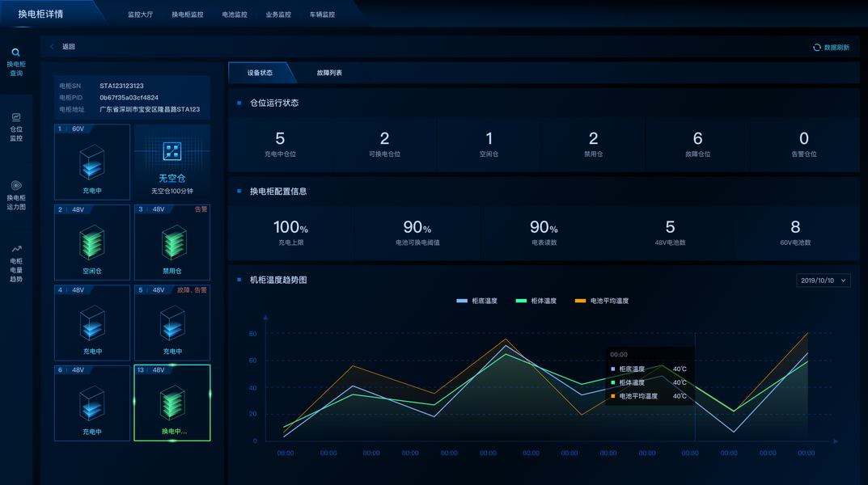Click the 换电柜详情 page title
Screen dimensions: 868x485
40,14
